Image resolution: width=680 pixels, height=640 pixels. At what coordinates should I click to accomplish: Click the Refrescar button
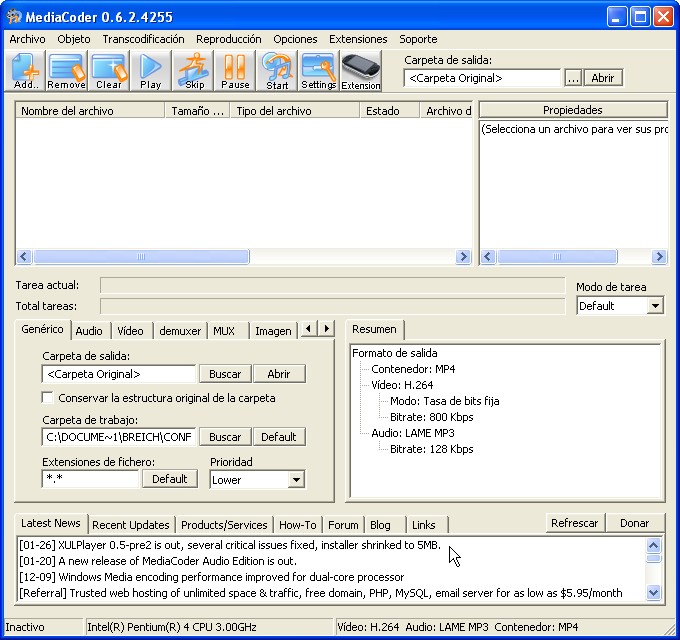click(x=575, y=523)
